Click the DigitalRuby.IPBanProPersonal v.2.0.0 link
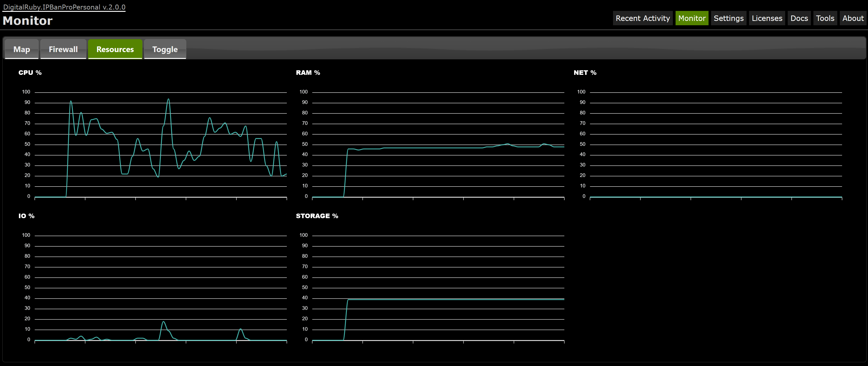 (64, 7)
